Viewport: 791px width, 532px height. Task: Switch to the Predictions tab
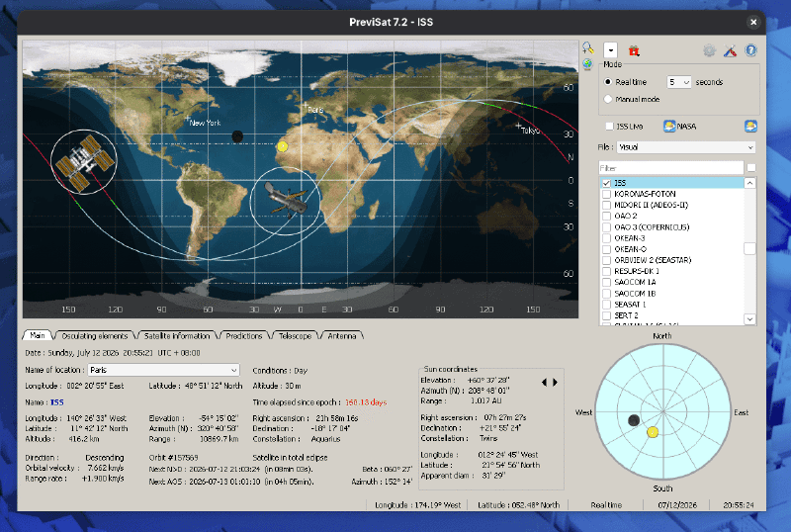(x=243, y=335)
